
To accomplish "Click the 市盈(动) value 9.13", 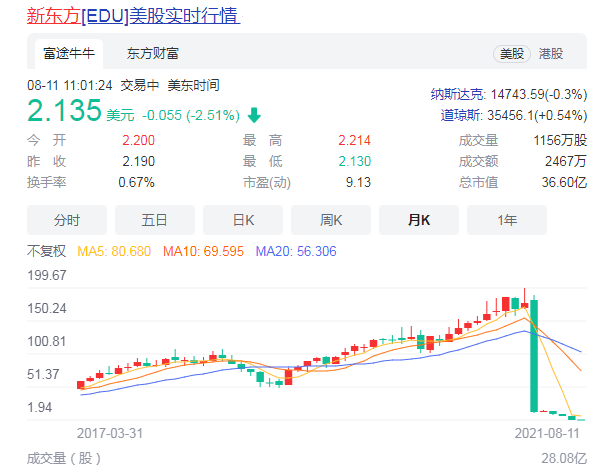I will pyautogui.click(x=358, y=182).
